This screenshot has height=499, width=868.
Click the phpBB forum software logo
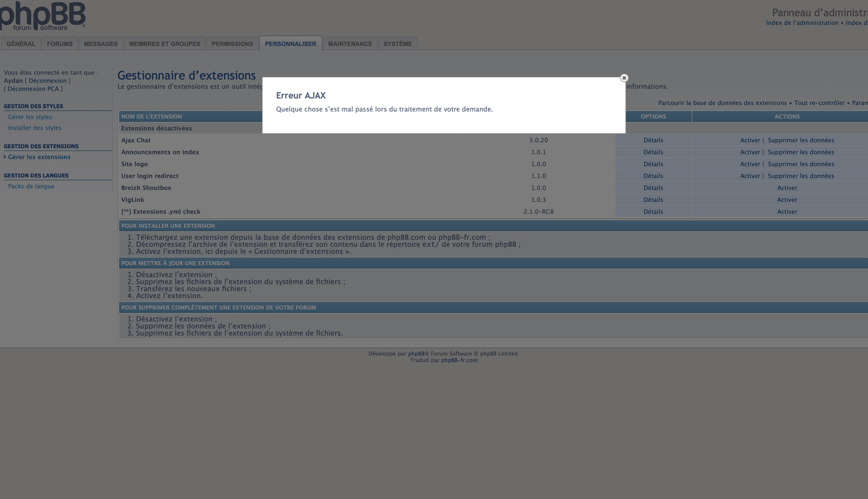click(x=43, y=16)
